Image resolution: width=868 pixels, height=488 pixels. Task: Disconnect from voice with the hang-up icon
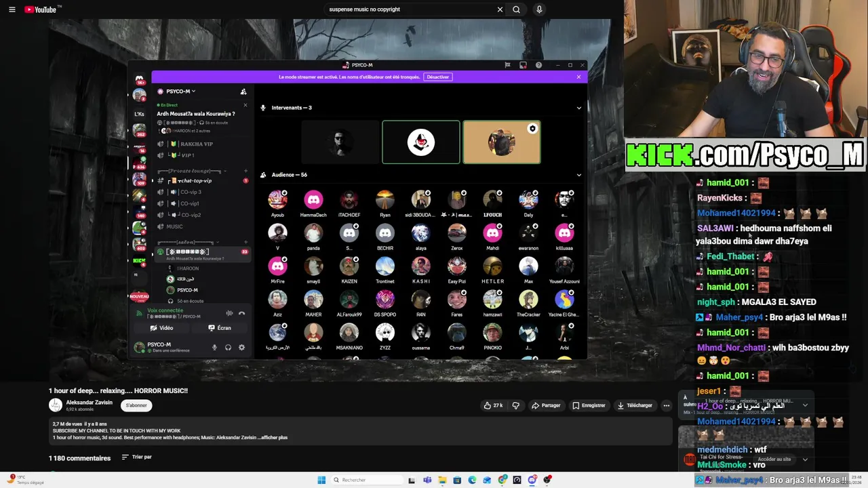click(241, 313)
